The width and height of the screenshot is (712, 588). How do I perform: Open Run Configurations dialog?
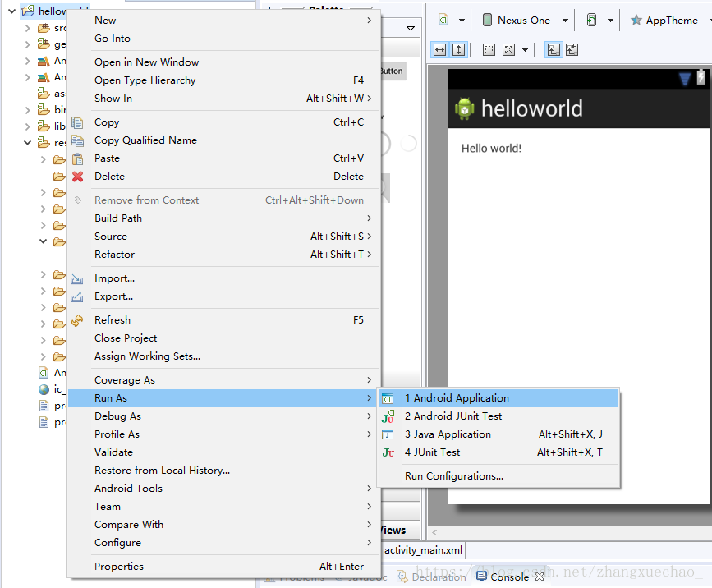[498, 476]
